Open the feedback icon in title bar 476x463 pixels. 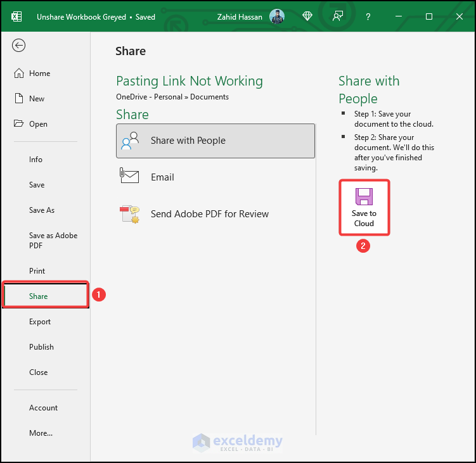click(x=338, y=16)
